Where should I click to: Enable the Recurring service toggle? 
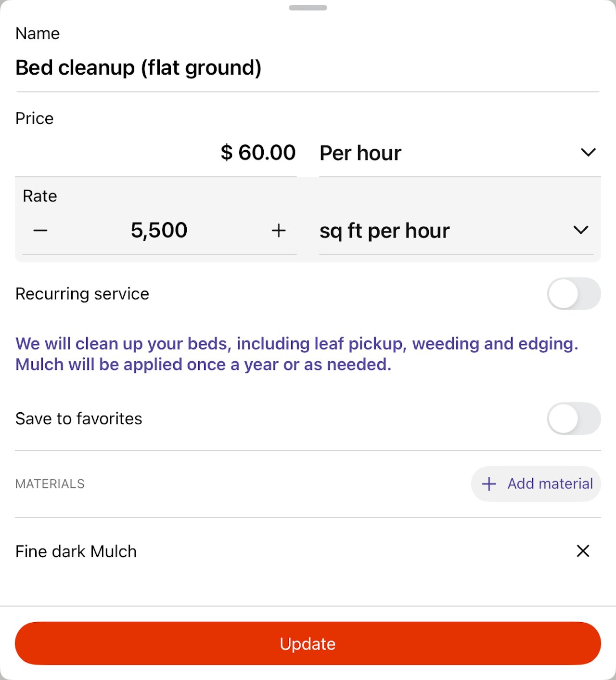pyautogui.click(x=574, y=294)
